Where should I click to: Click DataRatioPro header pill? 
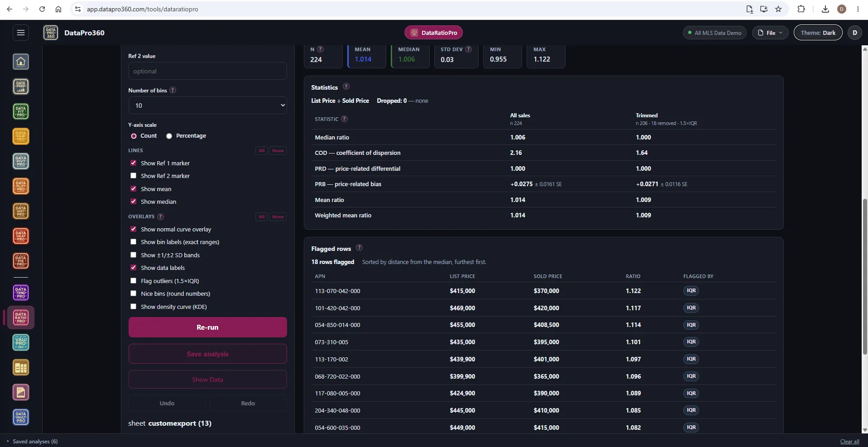click(x=433, y=33)
